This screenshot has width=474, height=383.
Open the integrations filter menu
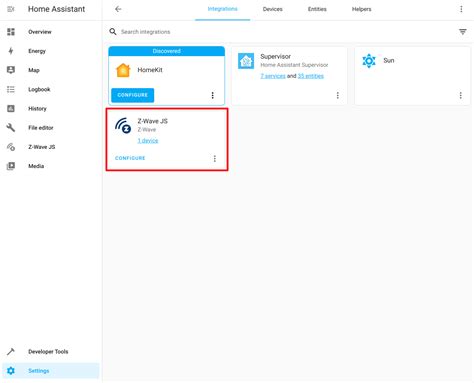point(463,32)
